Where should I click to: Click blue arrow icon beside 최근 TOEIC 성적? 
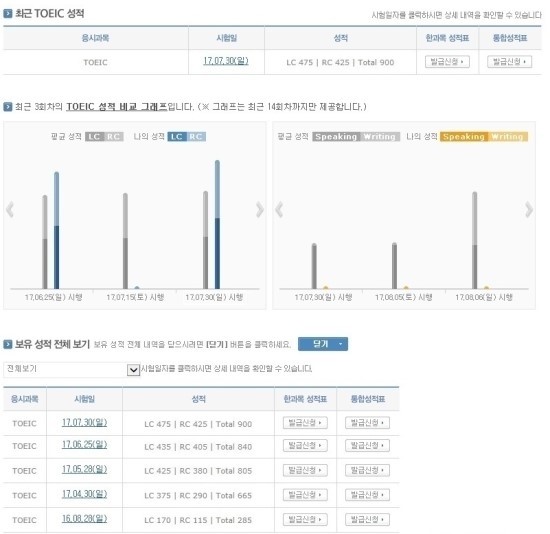8,14
